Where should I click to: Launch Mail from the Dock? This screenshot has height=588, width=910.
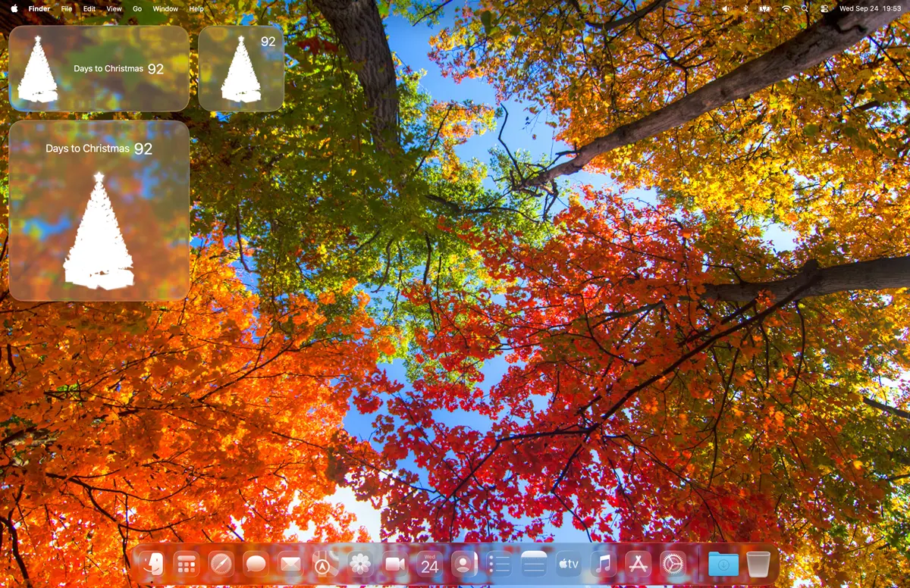(x=289, y=564)
